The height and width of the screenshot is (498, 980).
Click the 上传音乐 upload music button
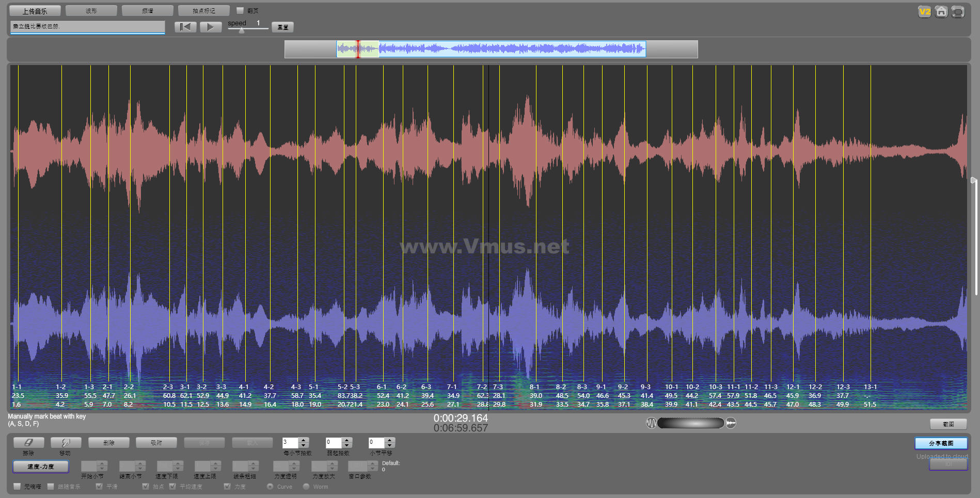(x=35, y=11)
